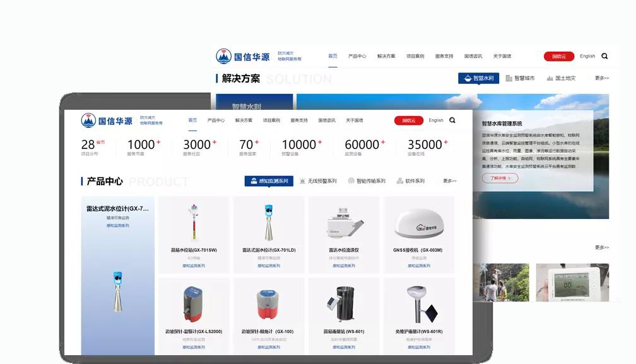Viewport: 636px width, 364px height.
Task: Select the 无线预警系列 product tab
Action: pos(318,181)
